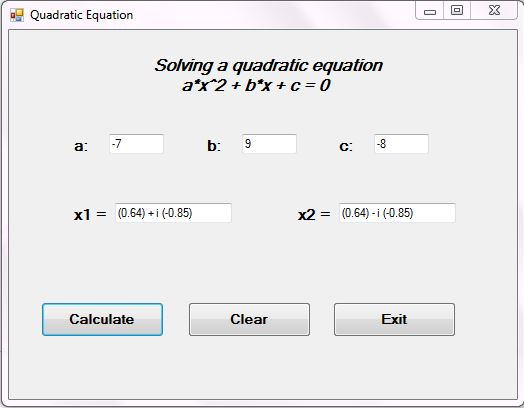Close the Quadratic Equation window
Viewport: 524px width, 408px height.
coord(494,11)
